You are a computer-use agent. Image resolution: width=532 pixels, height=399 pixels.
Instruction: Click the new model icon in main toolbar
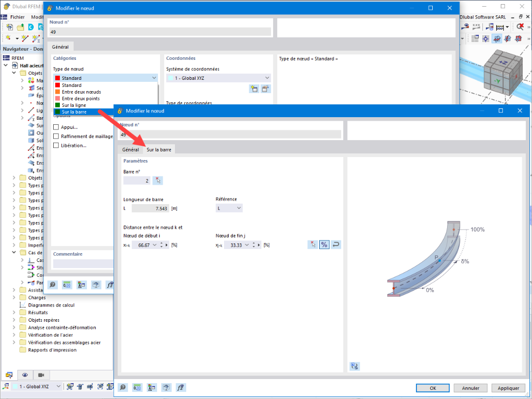pyautogui.click(x=10, y=27)
